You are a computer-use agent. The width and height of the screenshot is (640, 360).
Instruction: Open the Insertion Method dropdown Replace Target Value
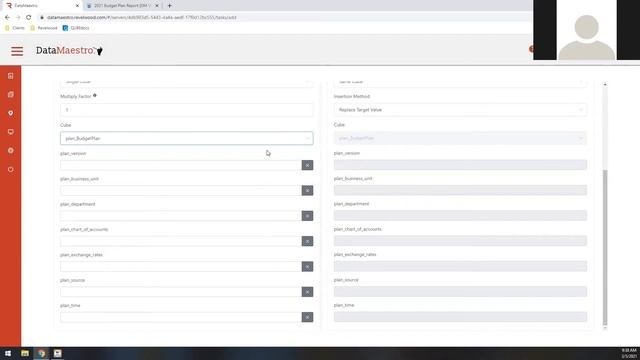pyautogui.click(x=460, y=109)
